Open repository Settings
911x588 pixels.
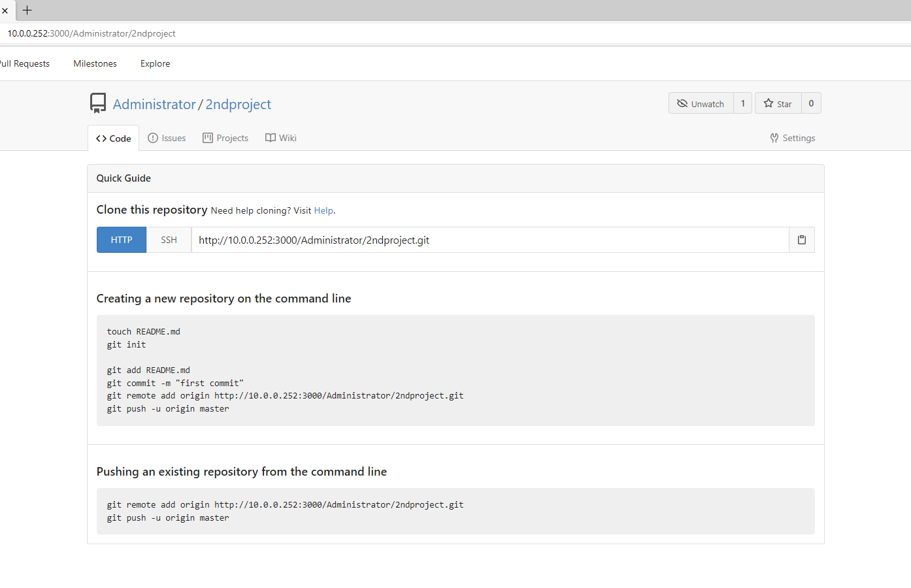(x=793, y=139)
